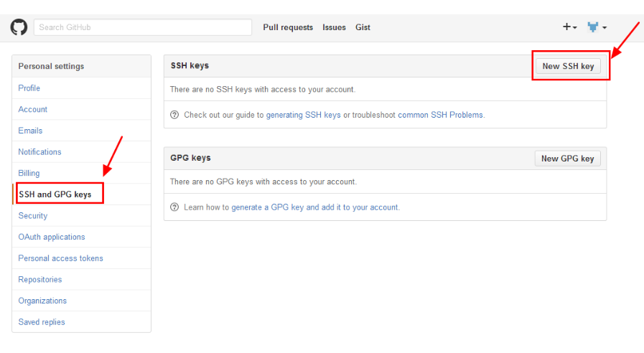Click the New GPG key button
This screenshot has width=644, height=353.
[568, 159]
